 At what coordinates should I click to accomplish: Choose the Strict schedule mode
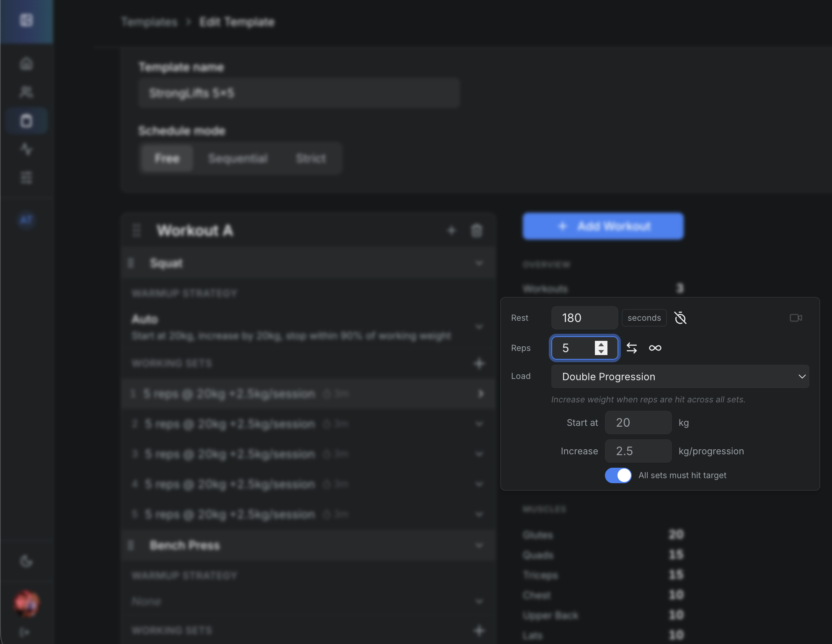310,158
